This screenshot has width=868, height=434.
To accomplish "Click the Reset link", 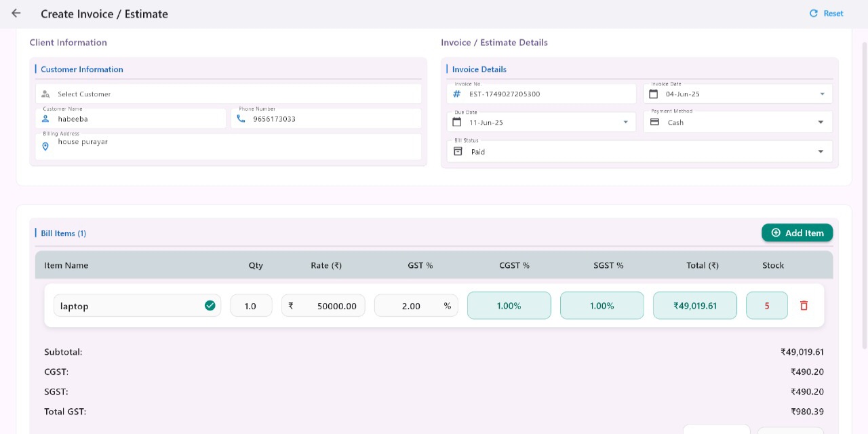I will click(833, 14).
